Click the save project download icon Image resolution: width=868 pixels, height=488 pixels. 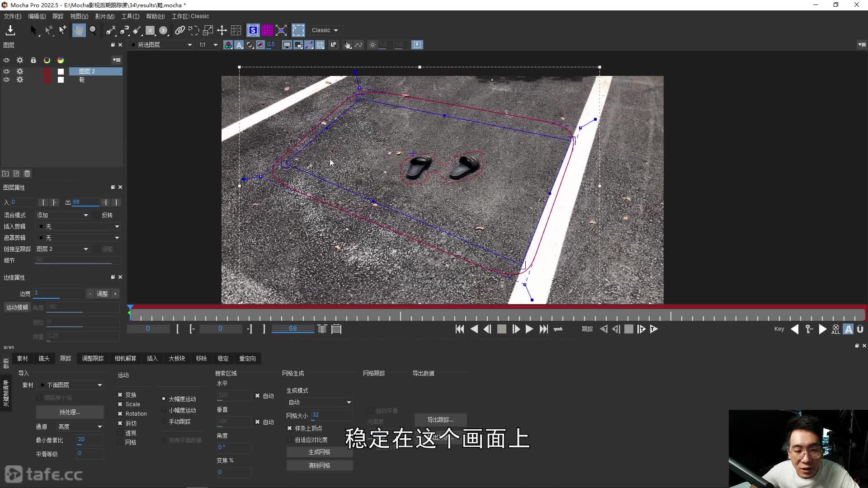click(10, 30)
